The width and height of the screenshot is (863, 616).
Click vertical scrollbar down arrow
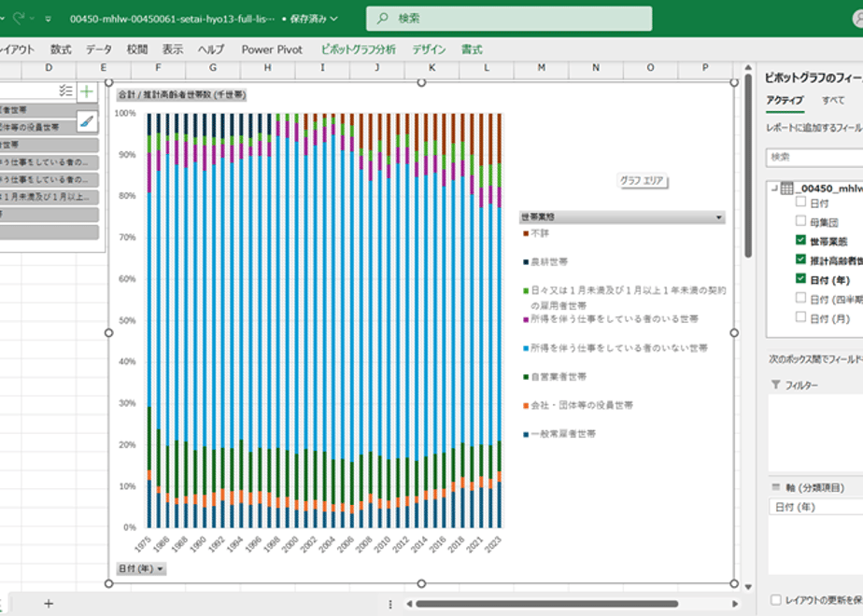pos(748,587)
